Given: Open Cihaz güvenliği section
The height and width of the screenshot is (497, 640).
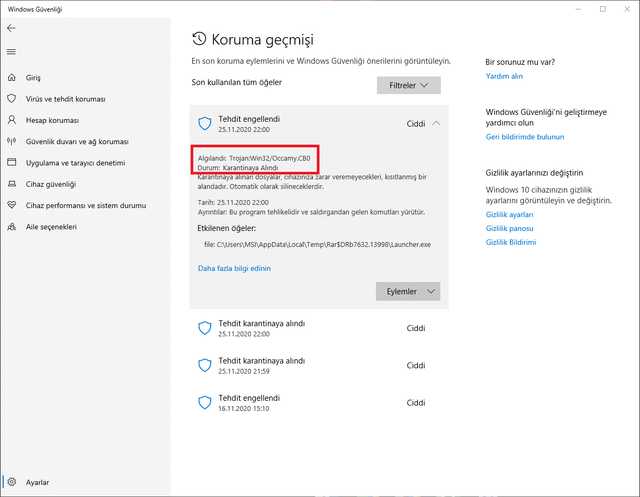Looking at the screenshot, I should point(51,184).
